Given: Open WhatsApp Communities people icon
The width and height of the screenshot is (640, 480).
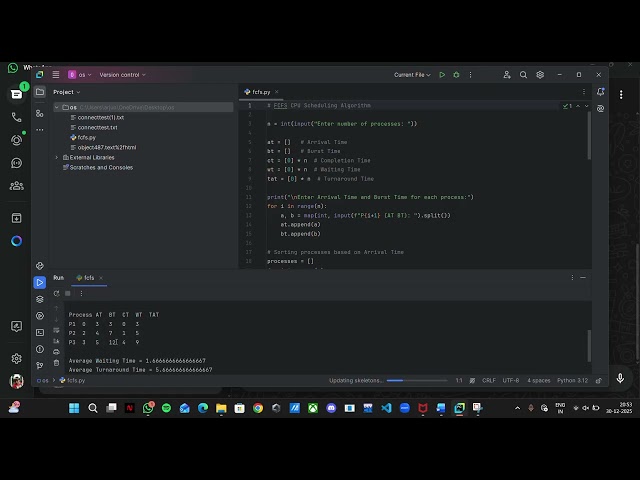Looking at the screenshot, I should [x=16, y=186].
